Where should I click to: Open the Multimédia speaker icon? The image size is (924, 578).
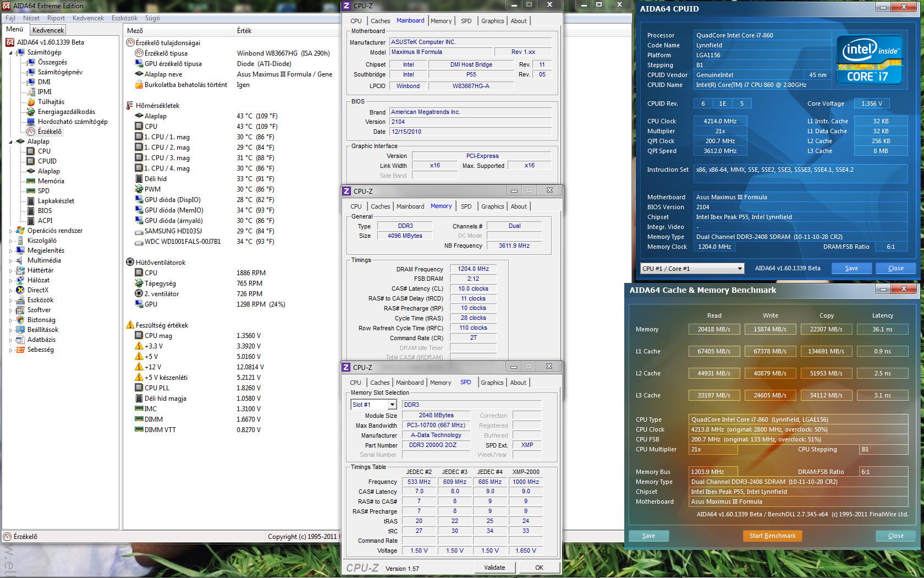click(20, 260)
